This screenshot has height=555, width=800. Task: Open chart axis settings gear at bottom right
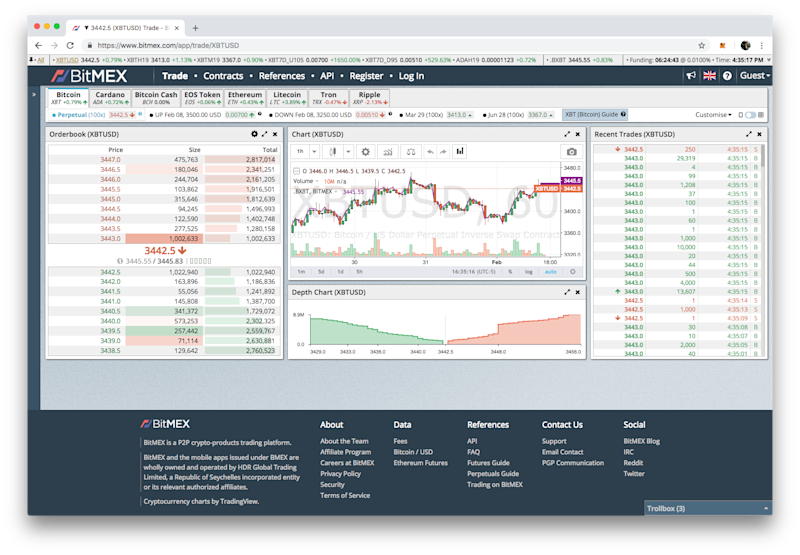pos(572,272)
